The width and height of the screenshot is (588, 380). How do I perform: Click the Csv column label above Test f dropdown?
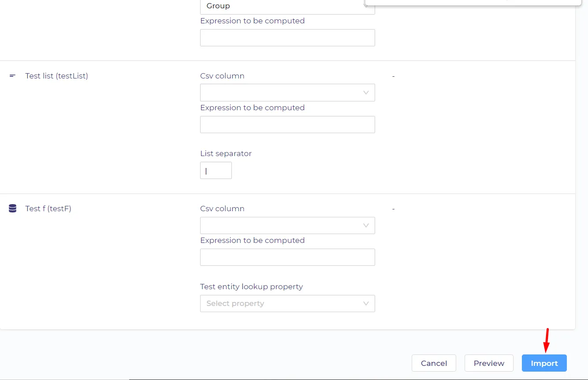(x=222, y=209)
